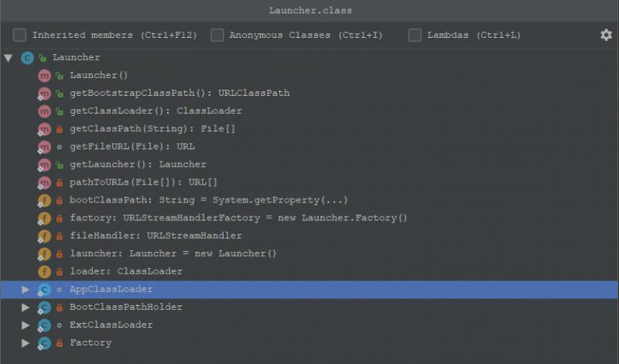The height and width of the screenshot is (364, 619).
Task: Enable the Inherited members checkbox
Action: point(20,35)
